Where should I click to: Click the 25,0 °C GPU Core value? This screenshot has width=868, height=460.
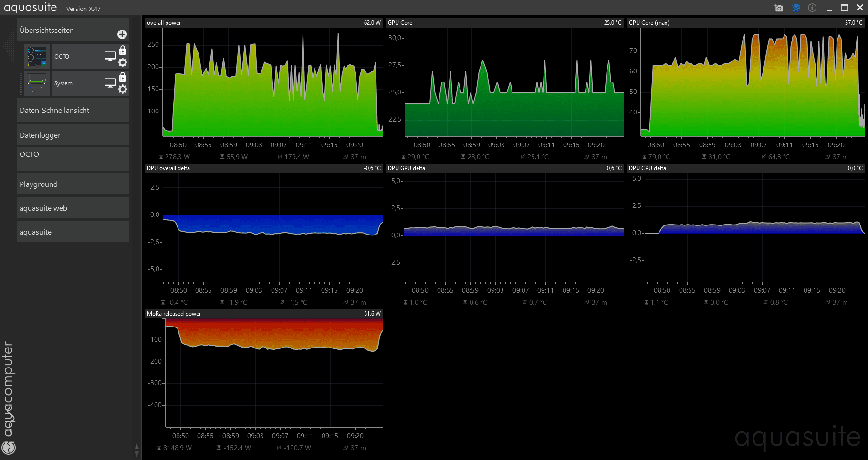click(x=613, y=23)
